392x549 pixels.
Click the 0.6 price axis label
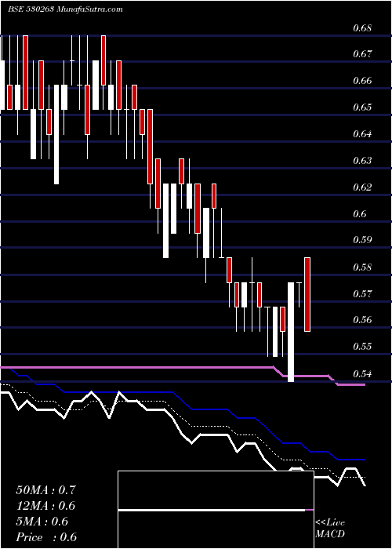point(359,213)
